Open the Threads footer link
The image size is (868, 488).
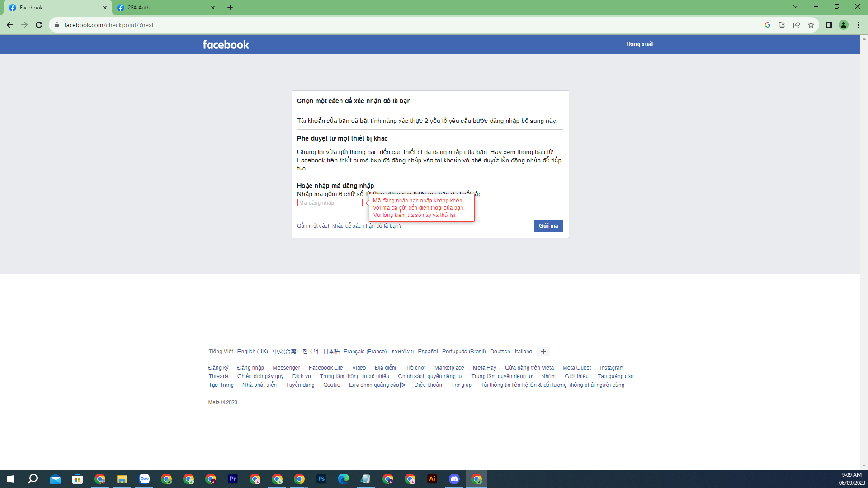coord(218,376)
